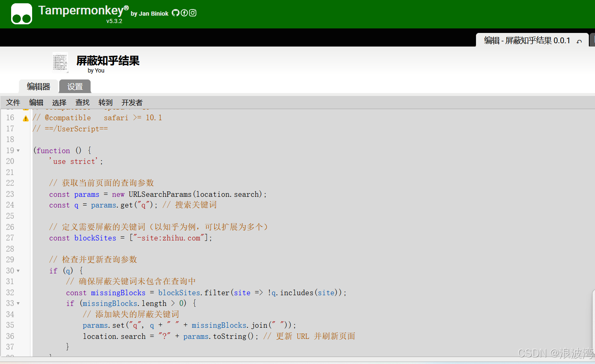Click the "-site:zhihu.com" string on line 27

click(169, 238)
